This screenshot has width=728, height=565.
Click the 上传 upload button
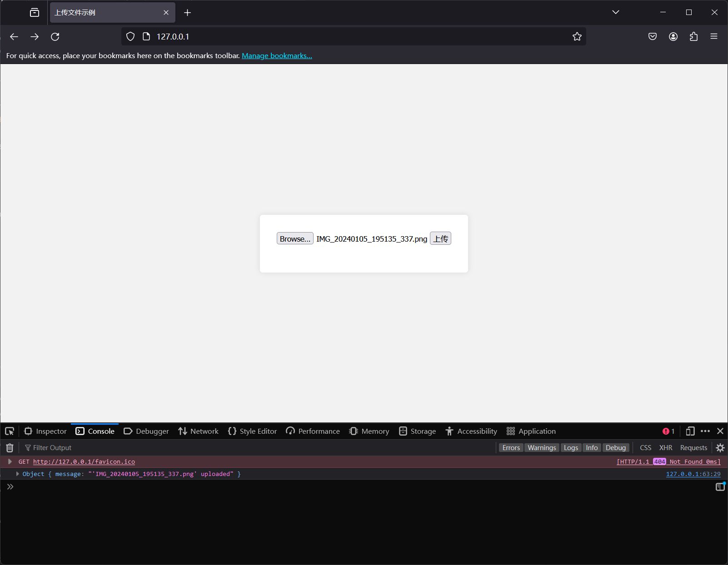pos(440,239)
